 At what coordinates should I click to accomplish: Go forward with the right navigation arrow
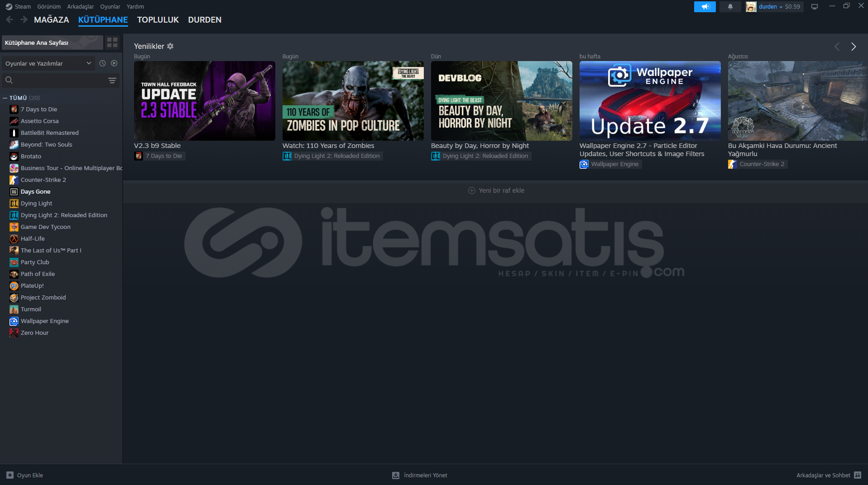coord(24,19)
